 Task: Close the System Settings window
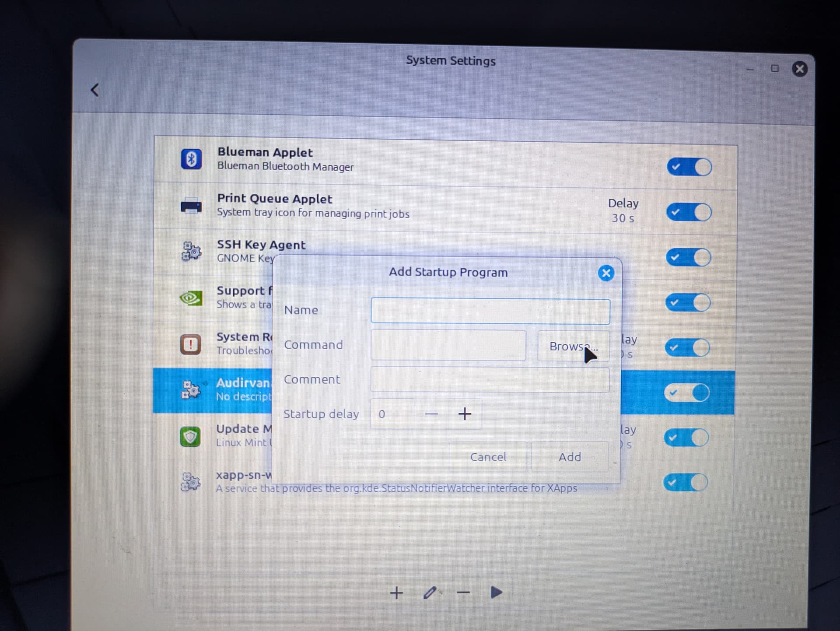(x=800, y=69)
